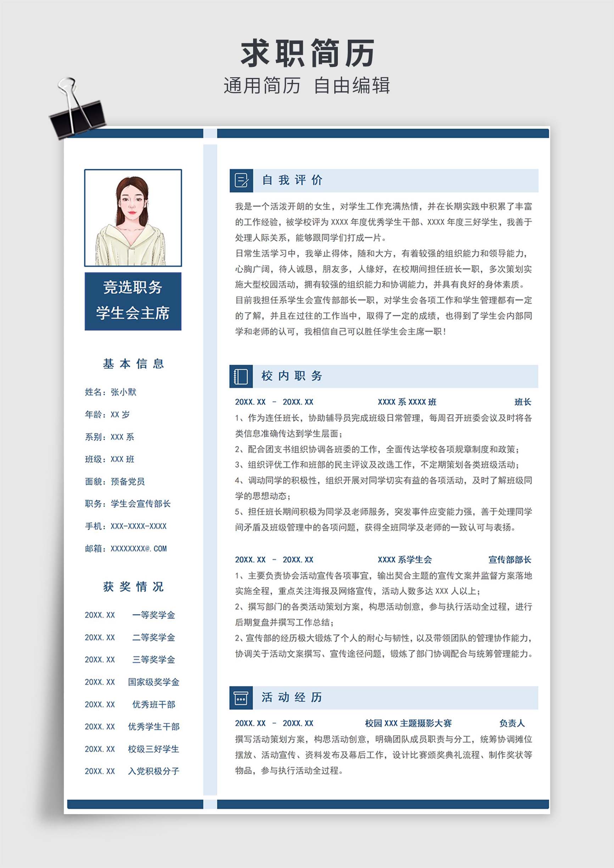The image size is (614, 868).
Task: Select the line 2、宣传部的经历极大锻炼了个人的耐心
Action: click(384, 638)
